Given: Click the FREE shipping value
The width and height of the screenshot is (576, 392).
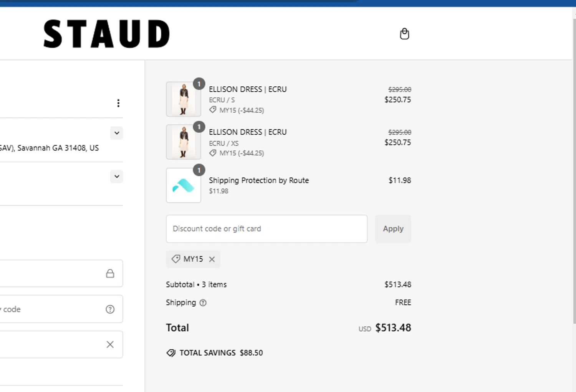Looking at the screenshot, I should [403, 303].
